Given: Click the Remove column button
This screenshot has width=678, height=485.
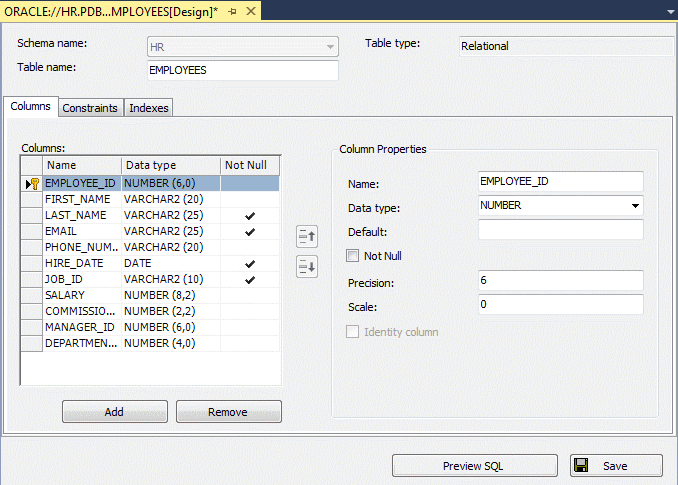Looking at the screenshot, I should 228,412.
